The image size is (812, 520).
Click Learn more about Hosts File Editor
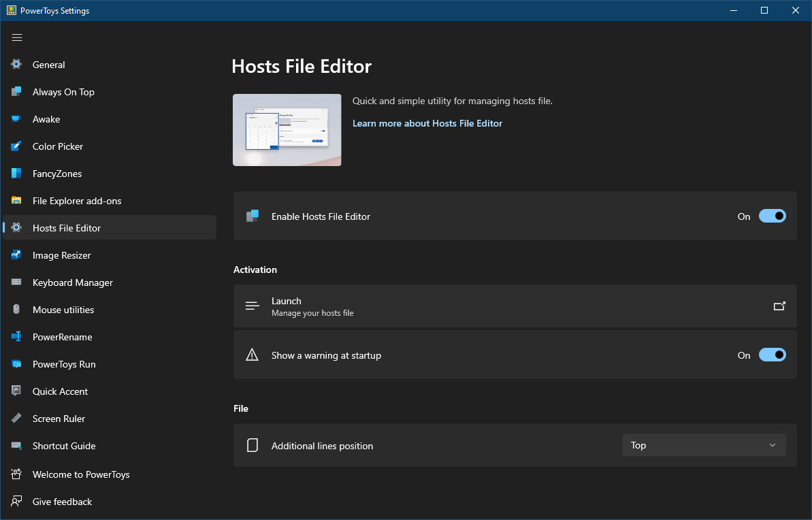point(427,123)
